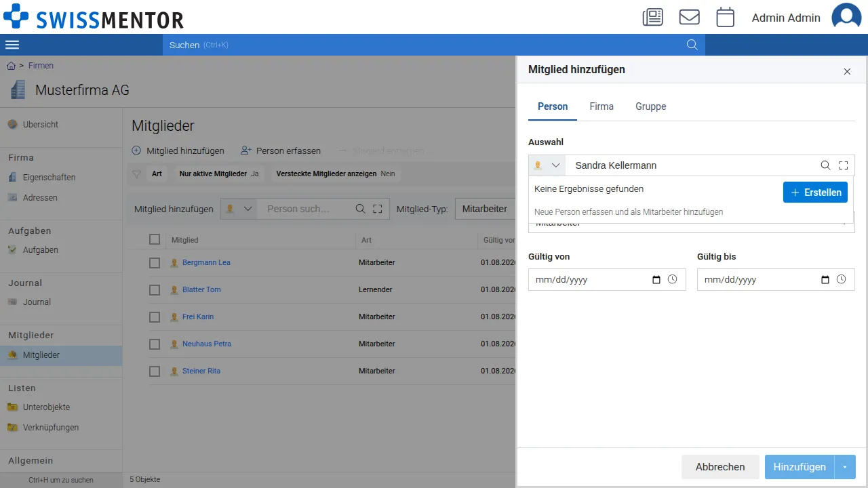Go to home via breadcrumb house icon
This screenshot has height=488, width=868.
[x=12, y=66]
